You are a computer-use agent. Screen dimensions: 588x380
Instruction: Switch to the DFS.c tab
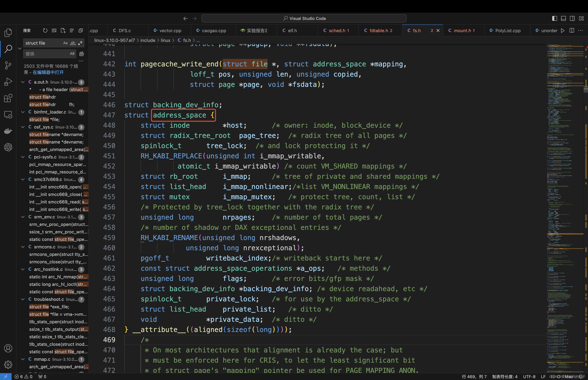(128, 31)
